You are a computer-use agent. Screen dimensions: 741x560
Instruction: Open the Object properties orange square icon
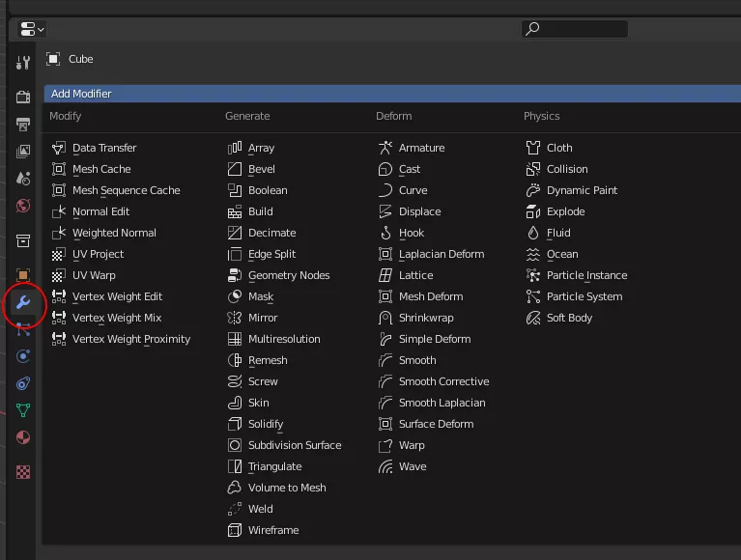[23, 275]
